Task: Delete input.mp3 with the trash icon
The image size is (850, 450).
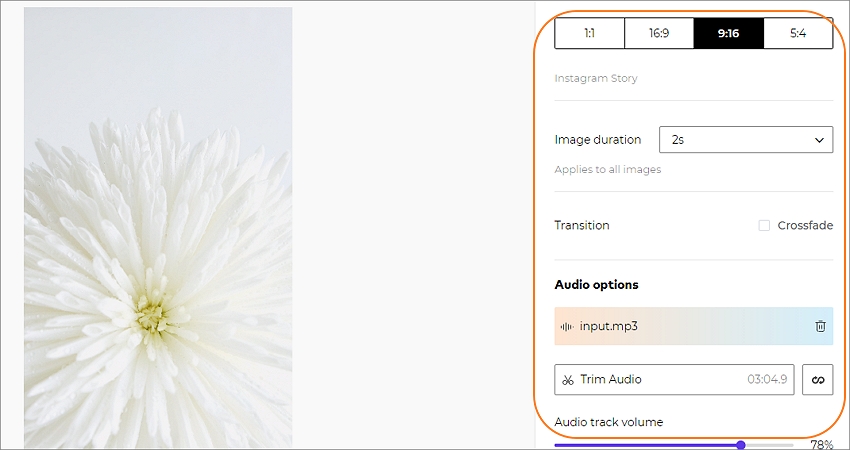Action: (820, 326)
